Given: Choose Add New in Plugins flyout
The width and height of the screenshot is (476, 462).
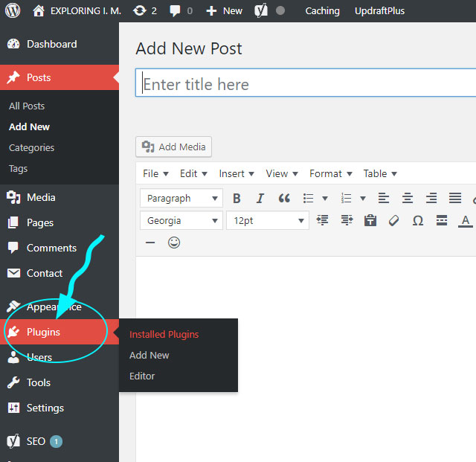Looking at the screenshot, I should click(x=149, y=355).
